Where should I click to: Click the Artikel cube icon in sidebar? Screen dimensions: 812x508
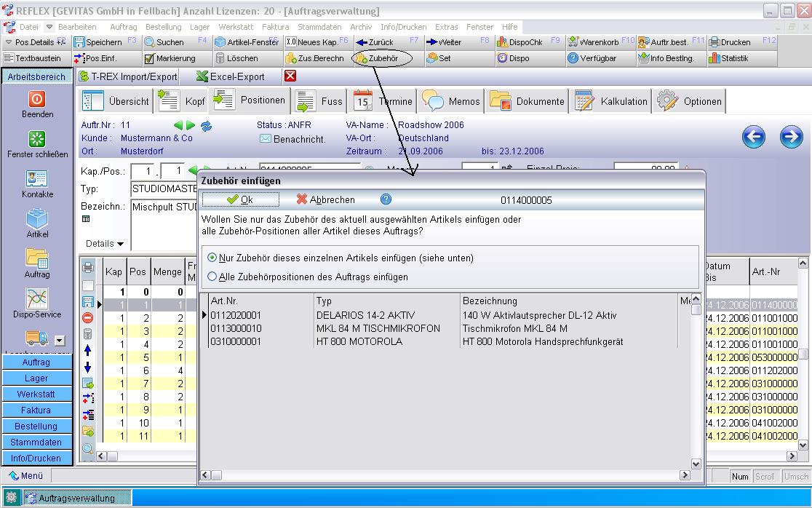pyautogui.click(x=37, y=218)
